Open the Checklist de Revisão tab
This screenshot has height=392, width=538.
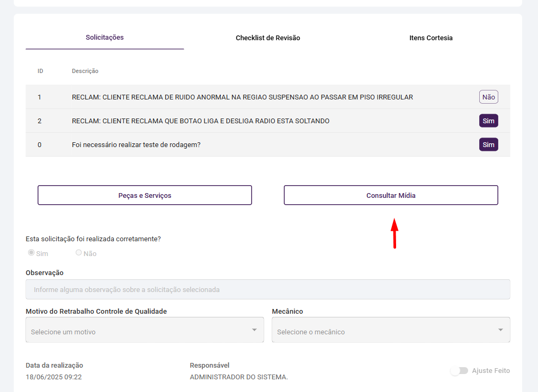click(268, 38)
